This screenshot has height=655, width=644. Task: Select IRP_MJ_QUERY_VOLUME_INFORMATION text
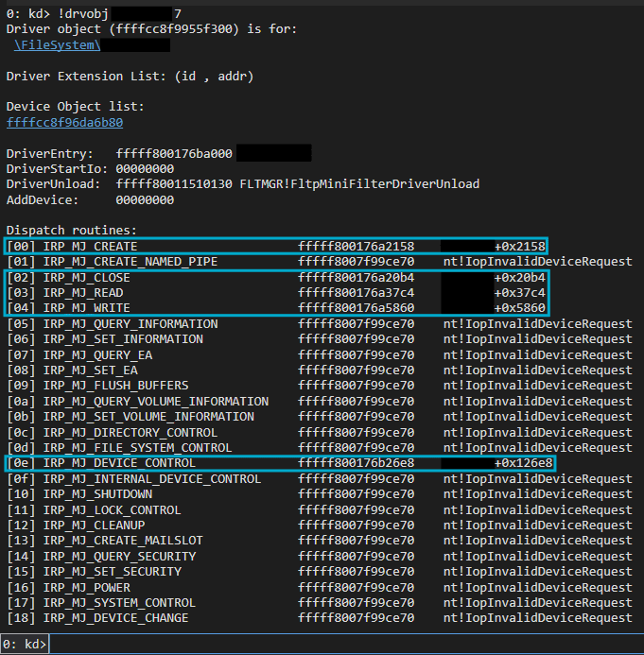point(156,402)
